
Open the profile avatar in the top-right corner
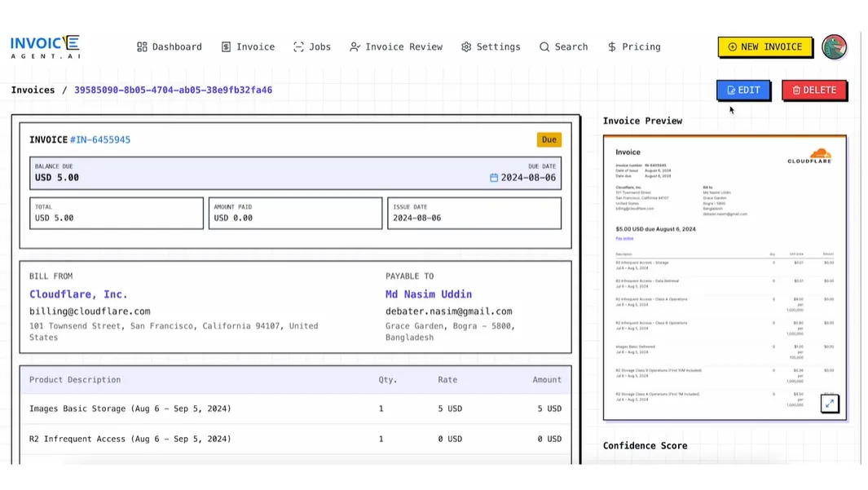[x=835, y=46]
